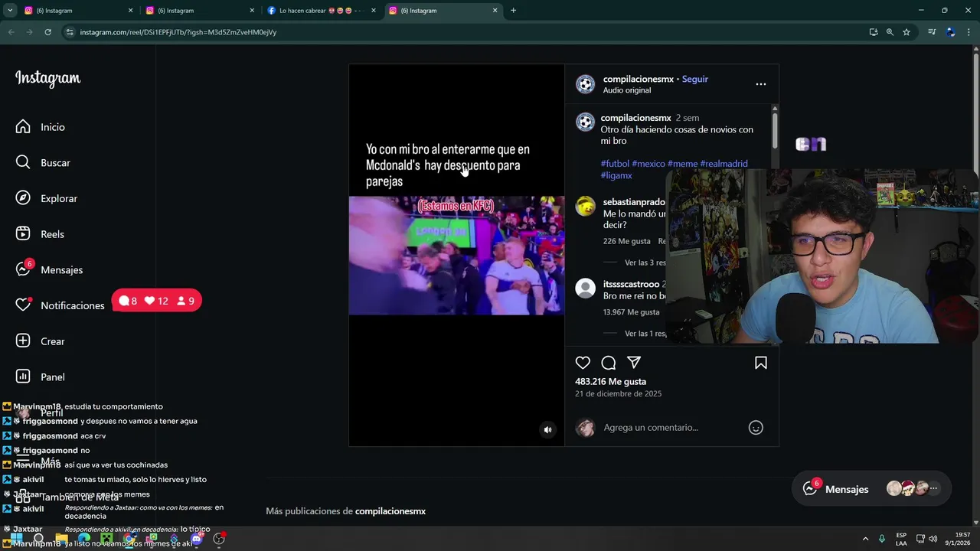Click install app icon in address bar
The image size is (980, 551).
[x=874, y=32]
